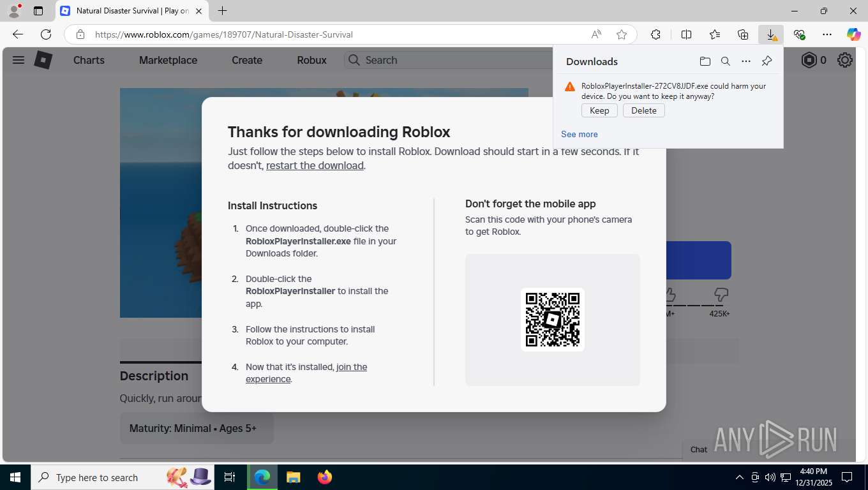This screenshot has width=868, height=490.
Task: Click Maturity: Minimal Ages 5+ label
Action: coord(197,428)
